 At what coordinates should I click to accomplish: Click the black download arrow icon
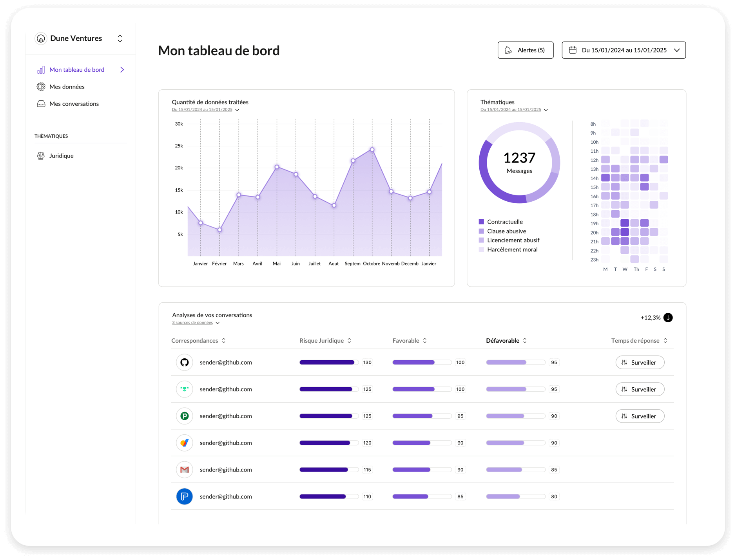click(668, 318)
